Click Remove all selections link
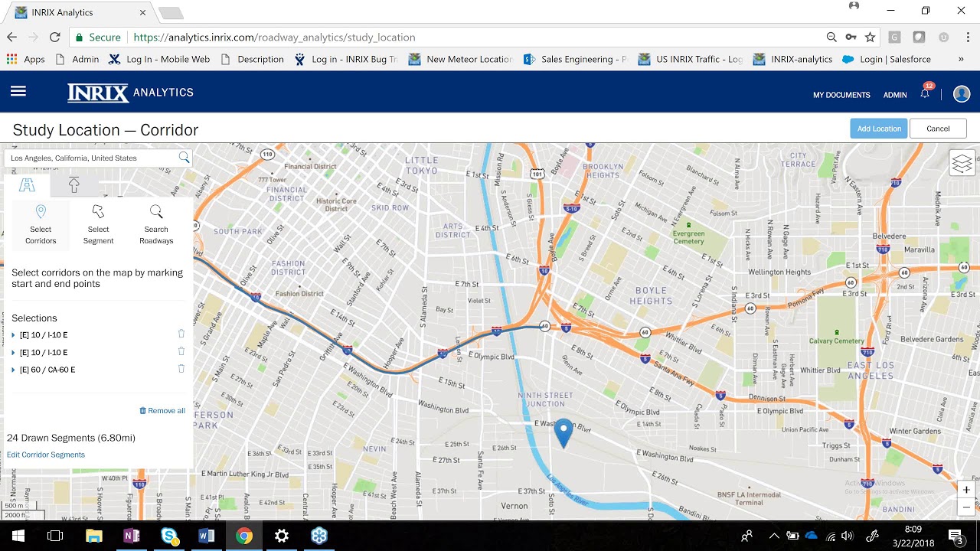 (162, 411)
